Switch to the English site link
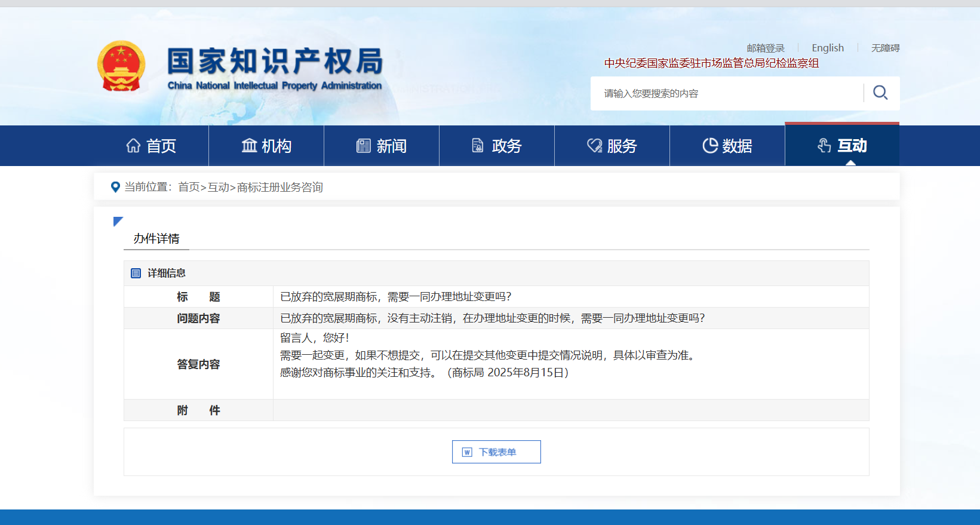 828,48
